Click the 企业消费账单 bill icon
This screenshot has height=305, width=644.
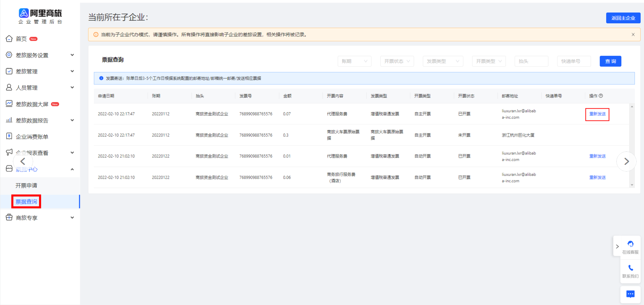click(9, 136)
